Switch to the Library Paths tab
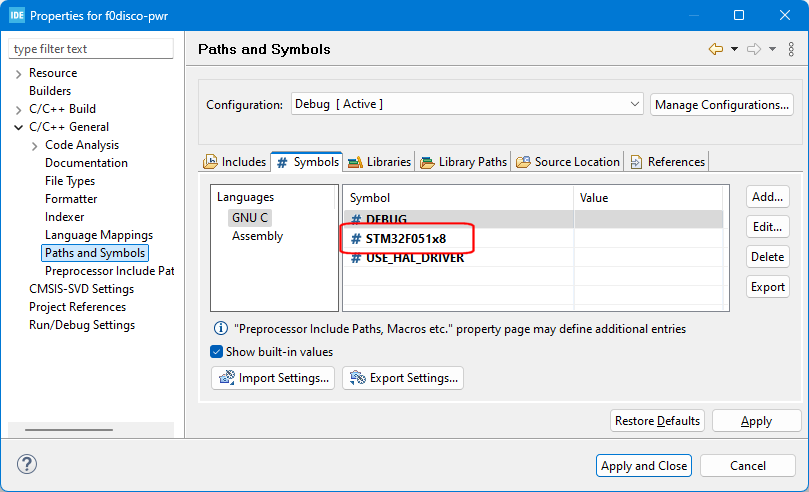This screenshot has height=492, width=809. pyautogui.click(x=463, y=161)
